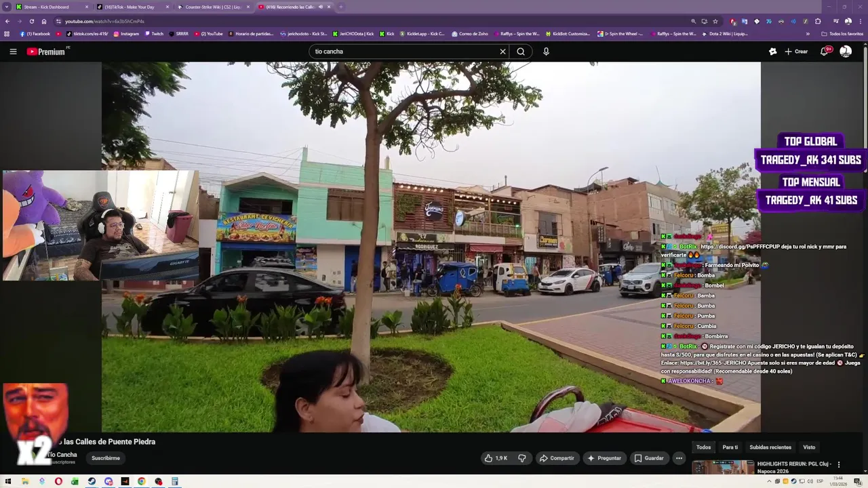Like the video with 1,9 K thumbs up
This screenshot has width=868, height=488.
(496, 458)
